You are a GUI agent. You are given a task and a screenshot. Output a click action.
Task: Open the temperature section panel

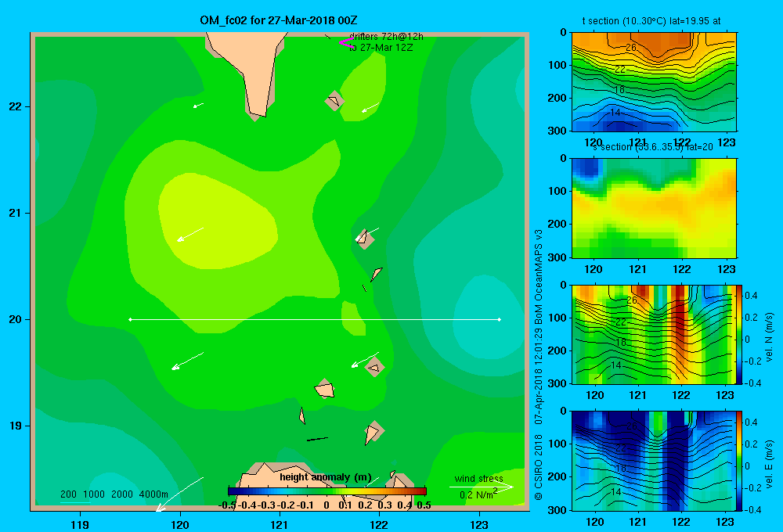(654, 82)
